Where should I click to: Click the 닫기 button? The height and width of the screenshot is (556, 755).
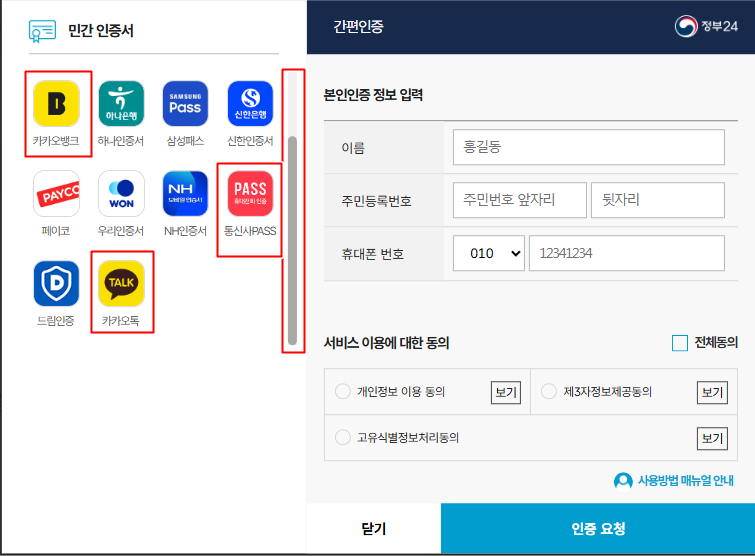coord(374,529)
